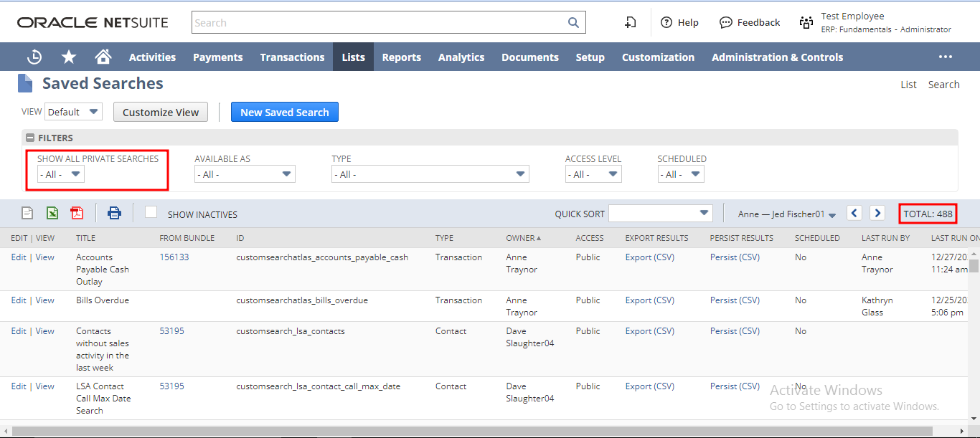Viewport: 980px width, 438px height.
Task: Click the Create New icon beside search
Action: pyautogui.click(x=630, y=23)
